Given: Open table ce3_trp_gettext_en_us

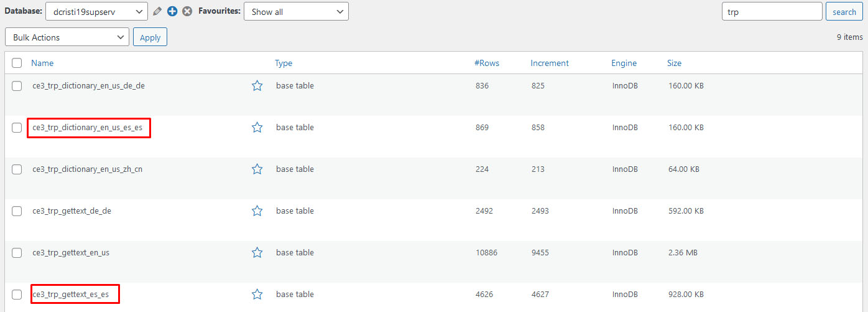Looking at the screenshot, I should pyautogui.click(x=71, y=253).
